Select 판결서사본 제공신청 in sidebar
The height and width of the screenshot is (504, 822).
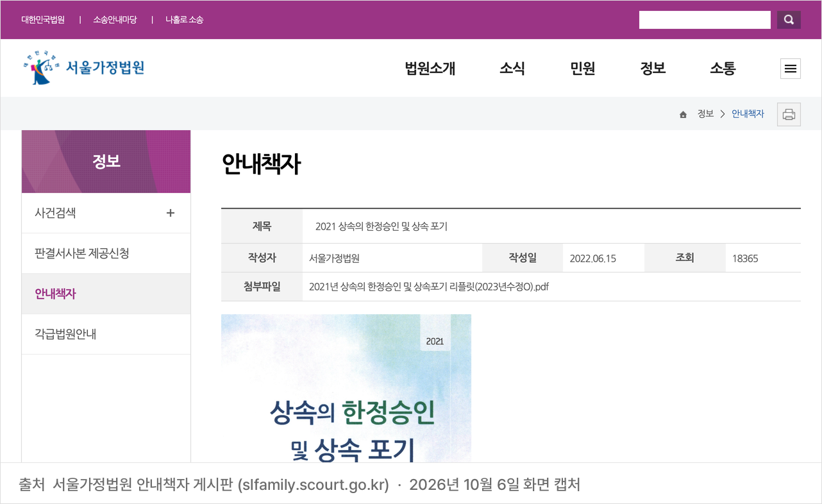coord(106,253)
